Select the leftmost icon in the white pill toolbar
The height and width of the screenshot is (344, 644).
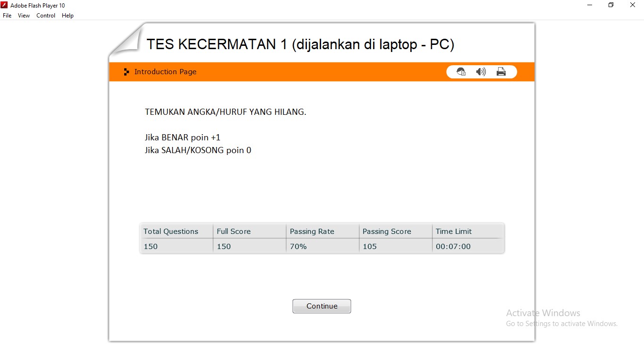coord(461,71)
